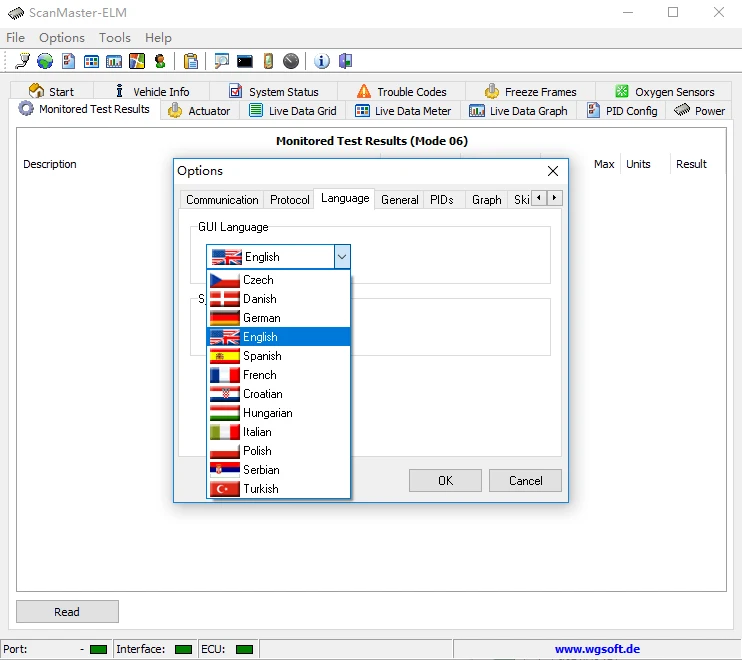Click the green ECU status indicator
Viewport: 742px width, 660px height.
(x=244, y=649)
